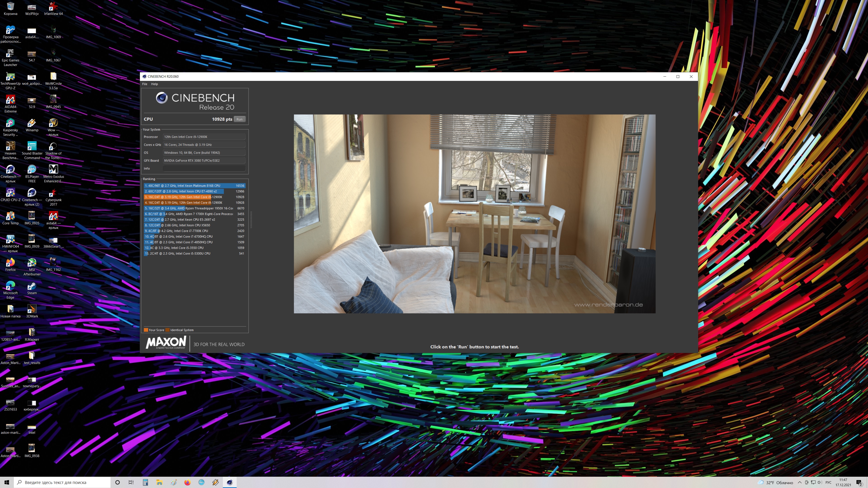This screenshot has height=488, width=868.
Task: Click the Your Score orange legend swatch
Action: pos(146,330)
